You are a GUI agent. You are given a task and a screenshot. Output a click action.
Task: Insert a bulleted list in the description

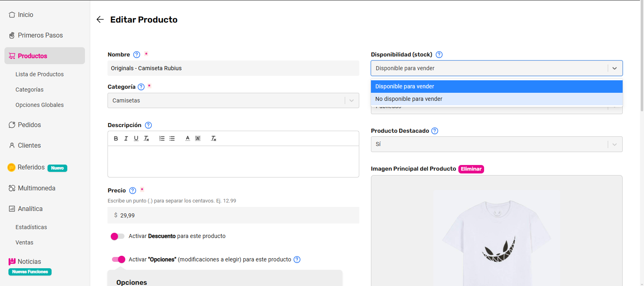coord(172,138)
